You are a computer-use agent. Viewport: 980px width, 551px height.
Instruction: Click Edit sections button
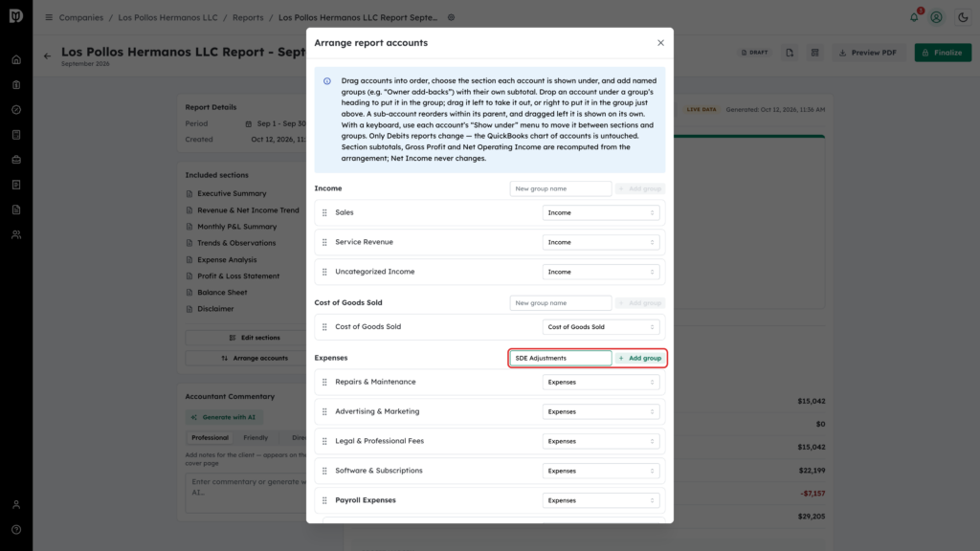[255, 338]
